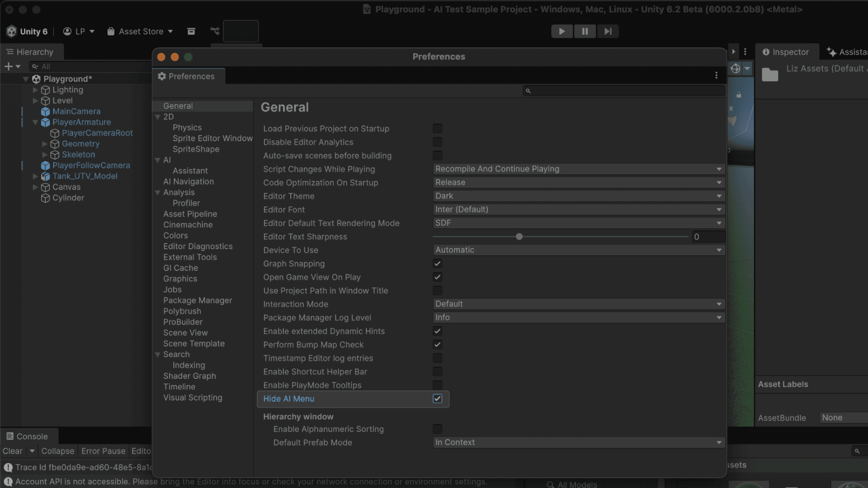Collapse the 2D section in Preferences sidebar
This screenshot has height=488, width=868.
click(158, 117)
